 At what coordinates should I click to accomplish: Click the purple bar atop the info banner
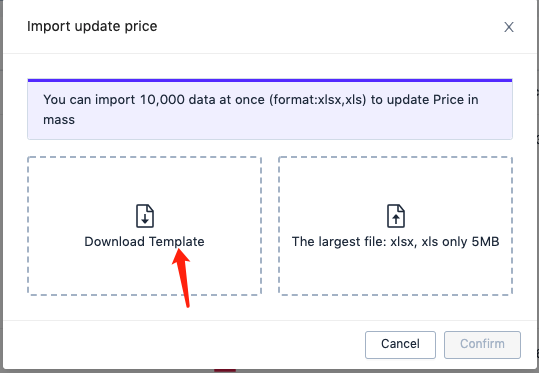click(270, 80)
